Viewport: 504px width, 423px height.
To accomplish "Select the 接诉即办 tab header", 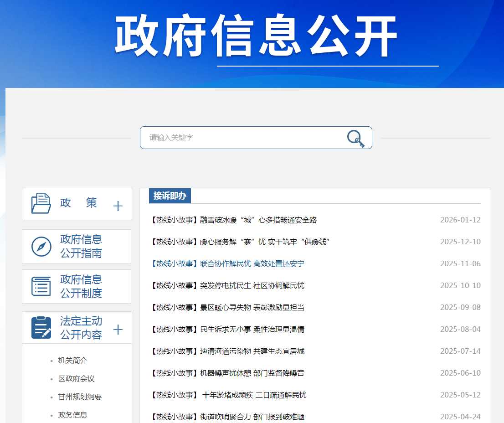I will click(x=170, y=196).
